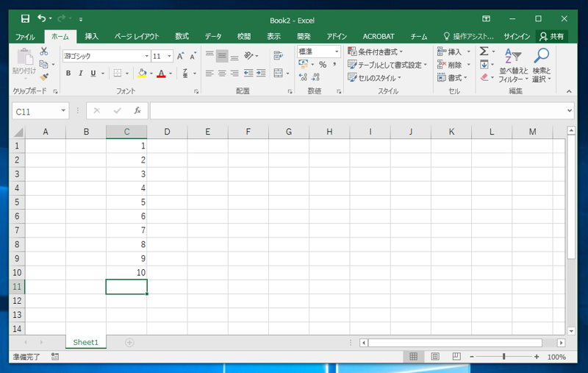
Task: Click the column C header
Action: tap(126, 132)
